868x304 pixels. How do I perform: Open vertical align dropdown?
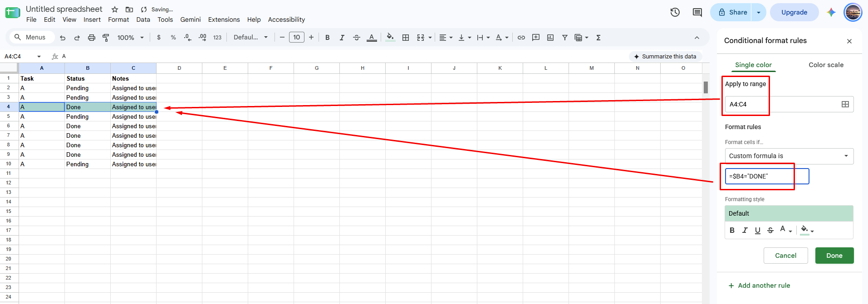pyautogui.click(x=465, y=38)
